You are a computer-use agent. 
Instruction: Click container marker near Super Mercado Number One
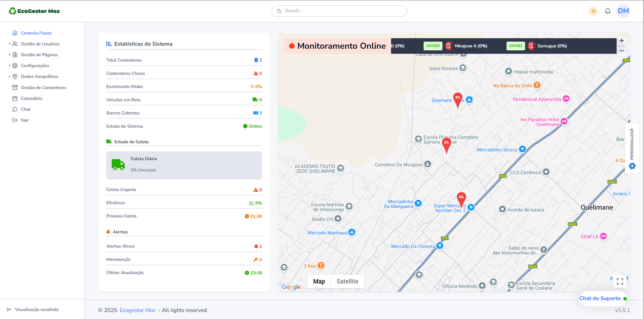click(x=461, y=200)
